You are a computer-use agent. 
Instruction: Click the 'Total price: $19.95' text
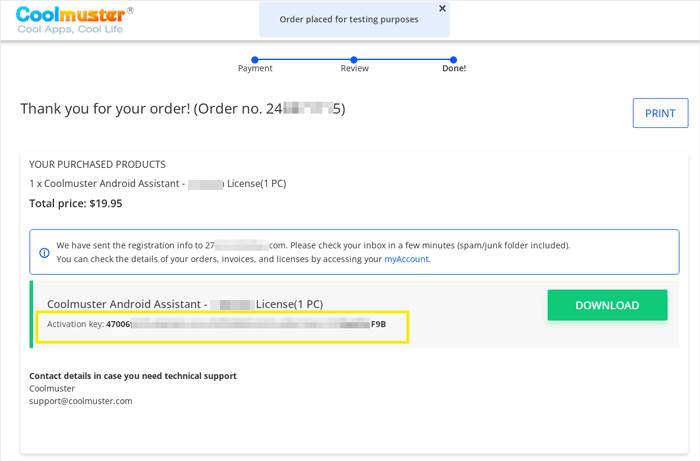pyautogui.click(x=75, y=204)
